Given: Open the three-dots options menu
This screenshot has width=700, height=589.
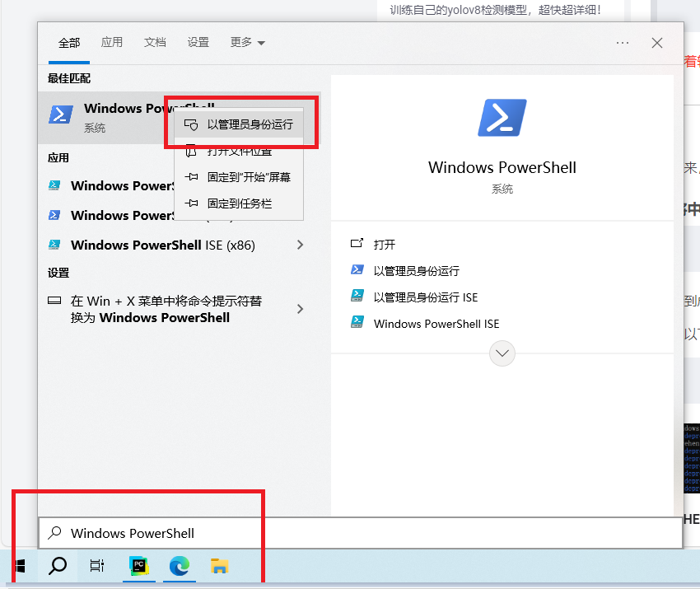Looking at the screenshot, I should 623,43.
